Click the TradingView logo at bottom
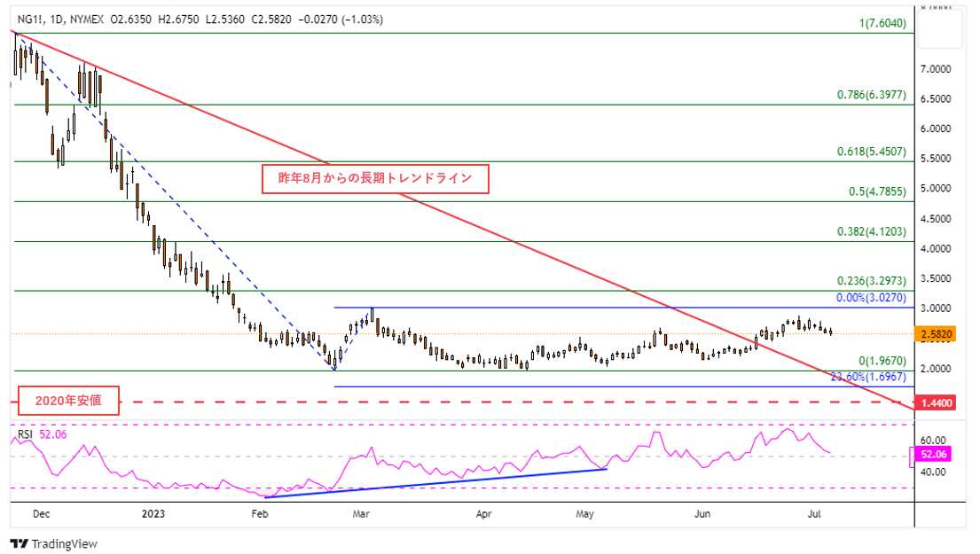The width and height of the screenshot is (980, 554). (x=54, y=544)
